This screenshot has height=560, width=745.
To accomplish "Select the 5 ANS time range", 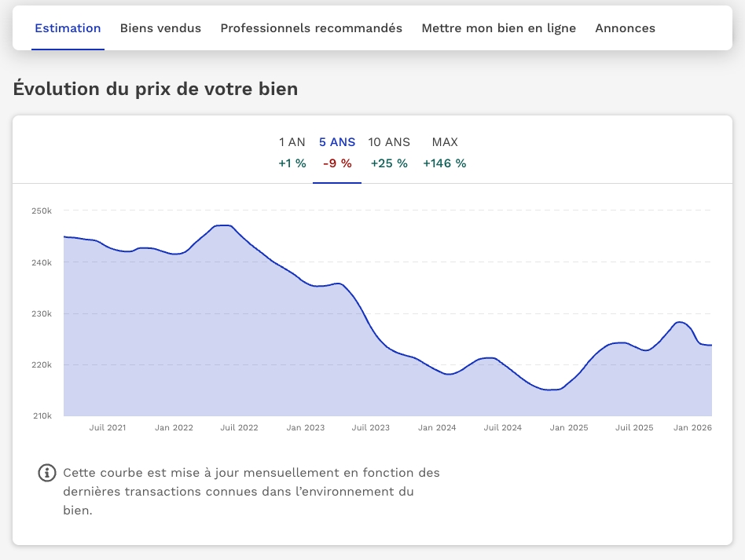I will 337,143.
